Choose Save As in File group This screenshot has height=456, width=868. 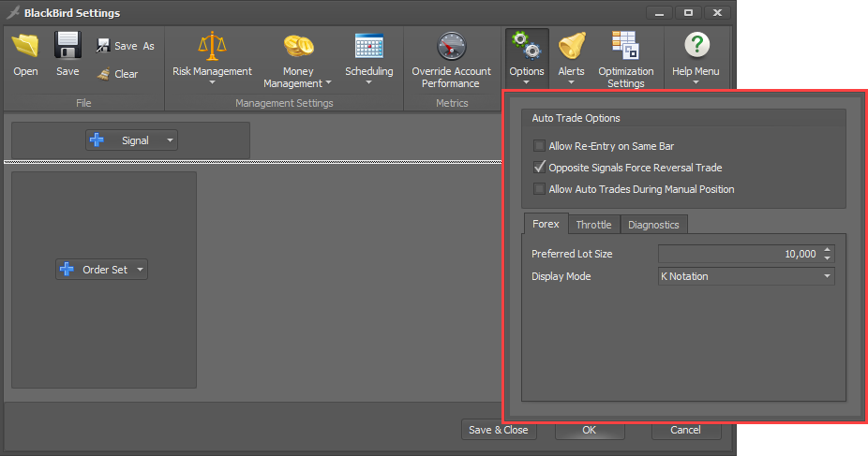125,46
